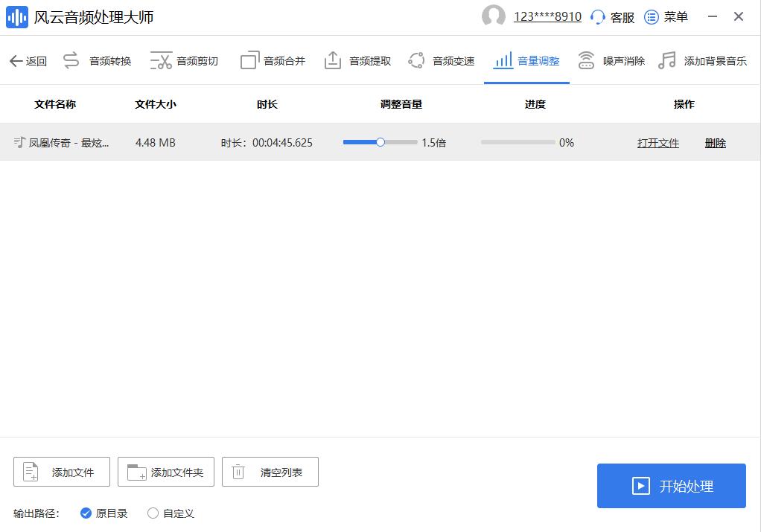Click 打开文件 to open the file
Image resolution: width=761 pixels, height=532 pixels.
coord(657,142)
